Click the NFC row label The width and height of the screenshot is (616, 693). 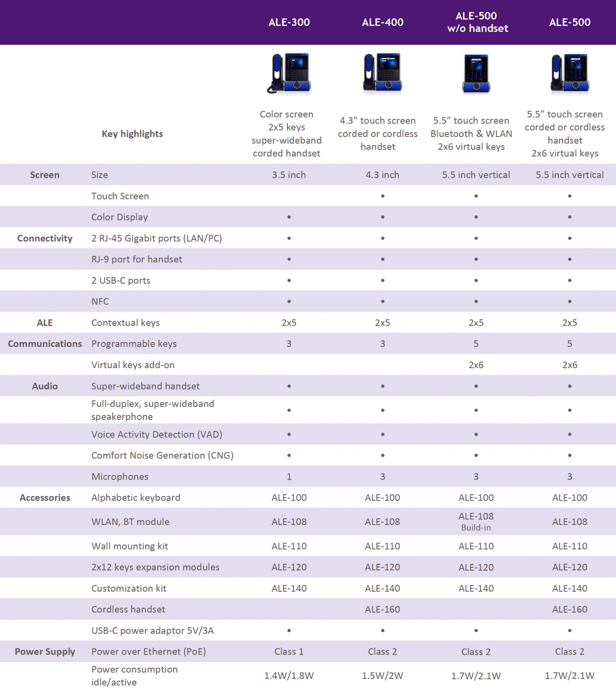click(100, 301)
